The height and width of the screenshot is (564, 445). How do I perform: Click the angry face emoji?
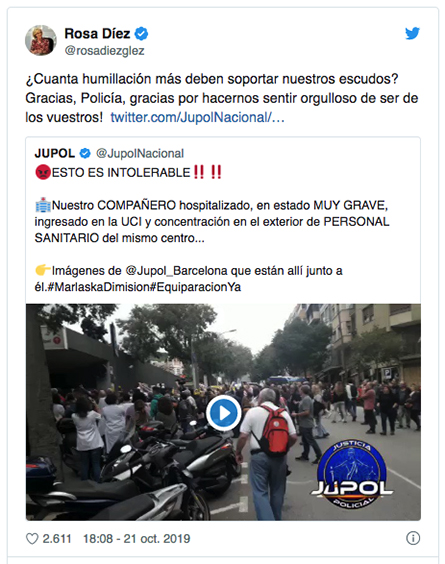point(43,172)
